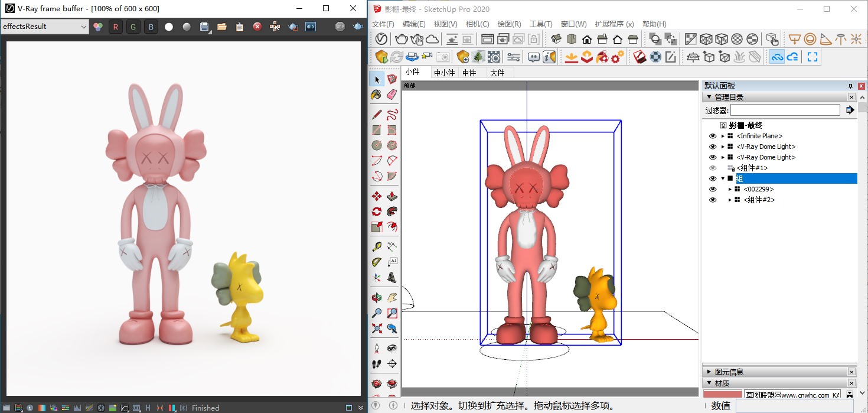Screen dimensions: 868x413
Task: Open the V-Ray Asset Editor icon
Action: coord(381,39)
